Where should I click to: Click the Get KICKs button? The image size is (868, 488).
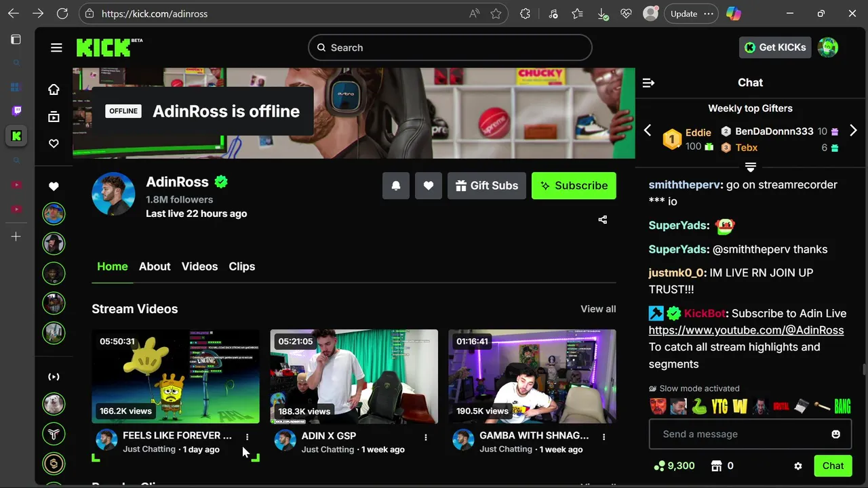[x=775, y=47]
